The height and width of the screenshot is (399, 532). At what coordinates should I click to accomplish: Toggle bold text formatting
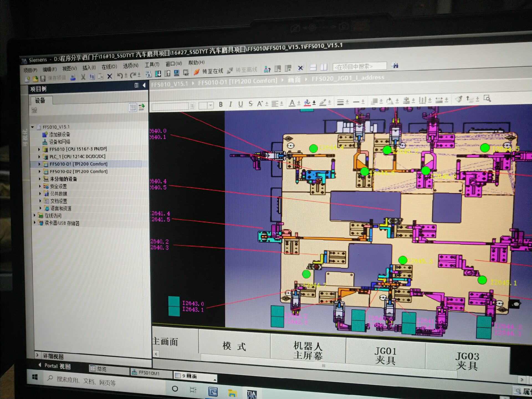tap(221, 104)
